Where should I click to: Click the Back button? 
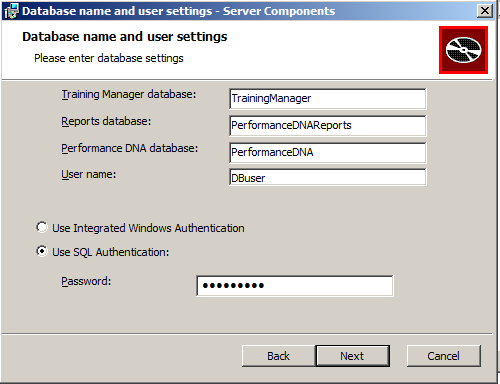click(278, 356)
